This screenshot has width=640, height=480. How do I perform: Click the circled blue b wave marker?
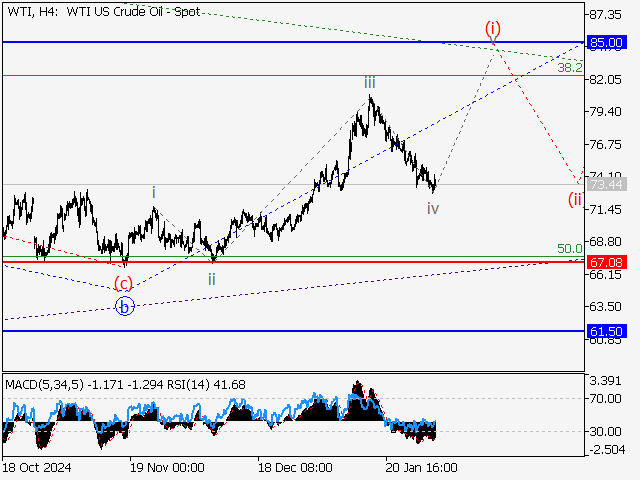coord(124,307)
